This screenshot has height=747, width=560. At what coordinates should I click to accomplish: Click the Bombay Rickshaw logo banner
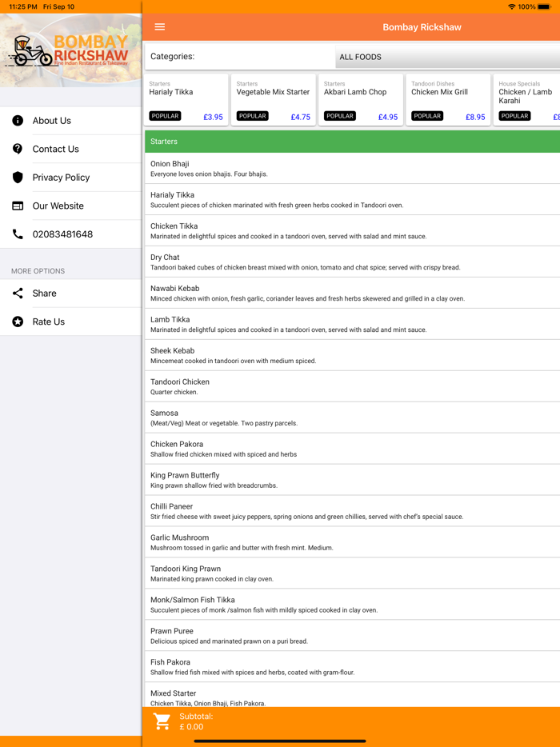pyautogui.click(x=71, y=50)
